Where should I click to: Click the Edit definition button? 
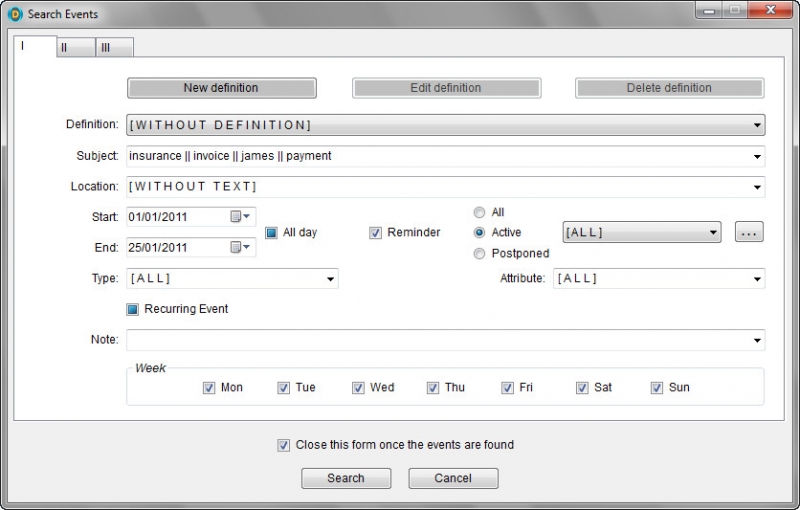pos(446,88)
